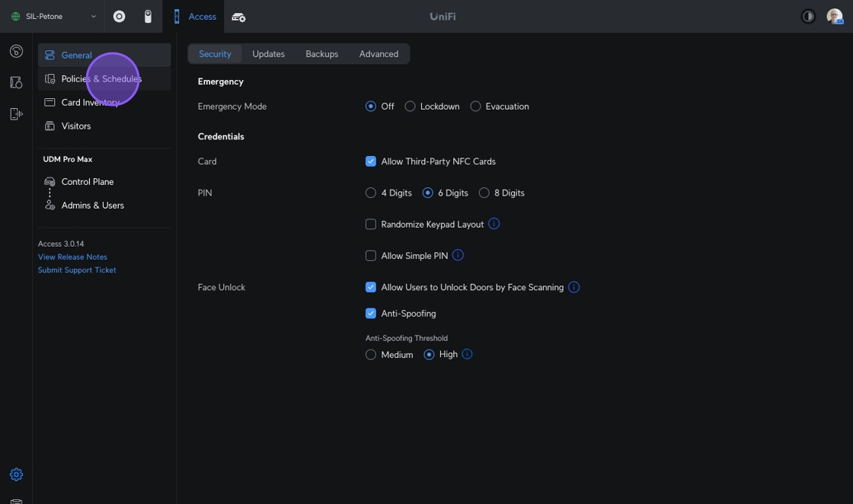Click the View Release Notes link

[72, 257]
